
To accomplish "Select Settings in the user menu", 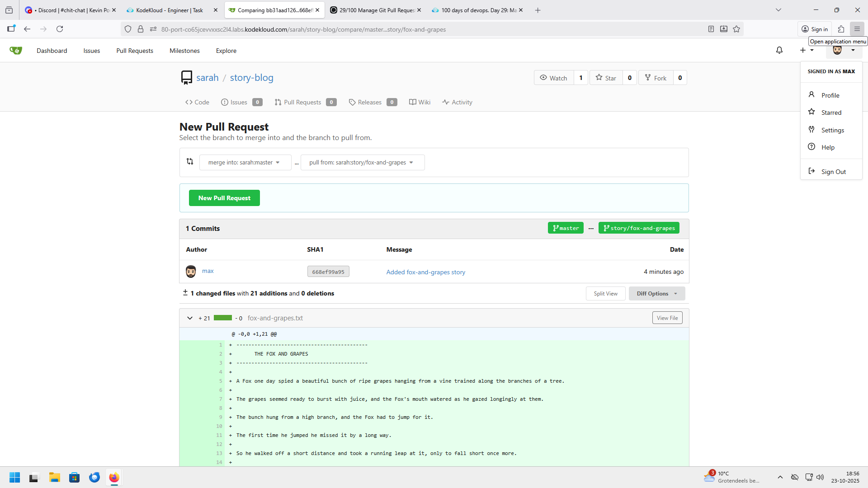I will point(832,130).
